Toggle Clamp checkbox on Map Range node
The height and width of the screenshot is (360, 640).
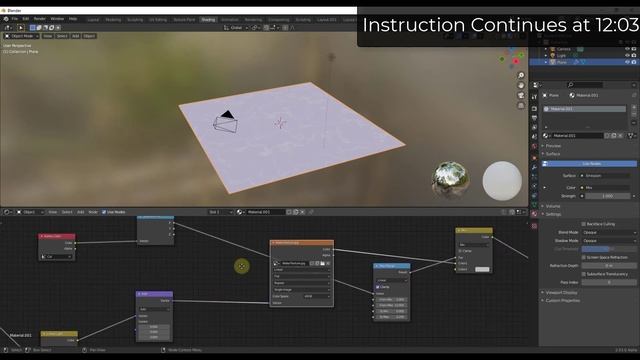tap(378, 287)
